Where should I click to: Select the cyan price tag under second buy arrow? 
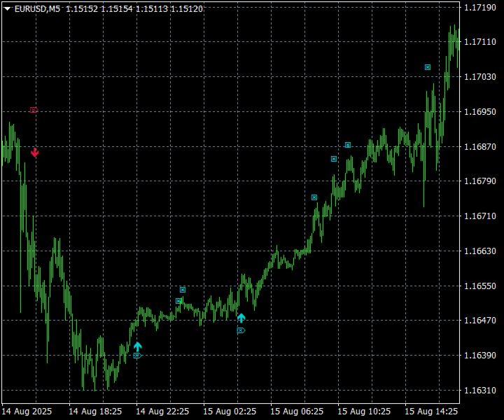pos(241,330)
